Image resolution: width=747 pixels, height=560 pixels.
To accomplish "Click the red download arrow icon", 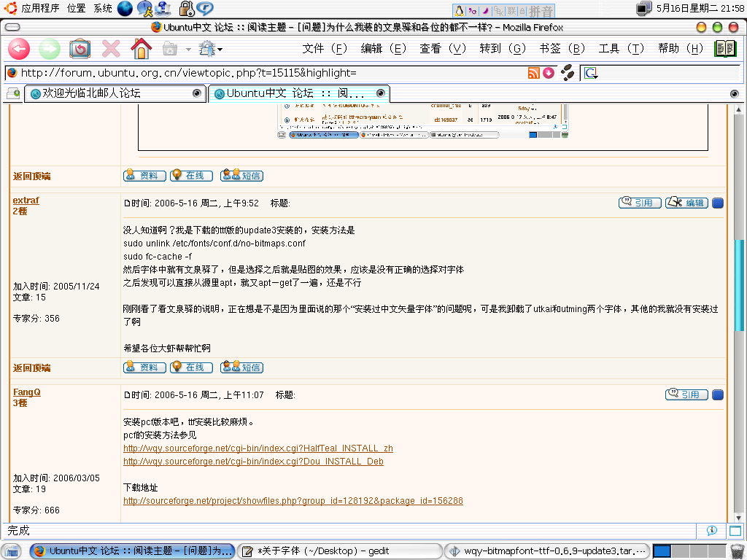I will click(x=549, y=73).
